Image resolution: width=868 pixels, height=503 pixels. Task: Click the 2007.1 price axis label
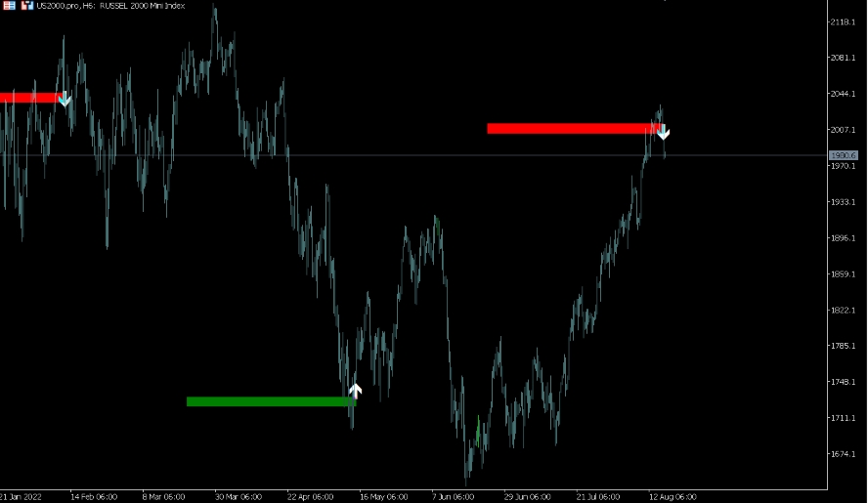843,130
